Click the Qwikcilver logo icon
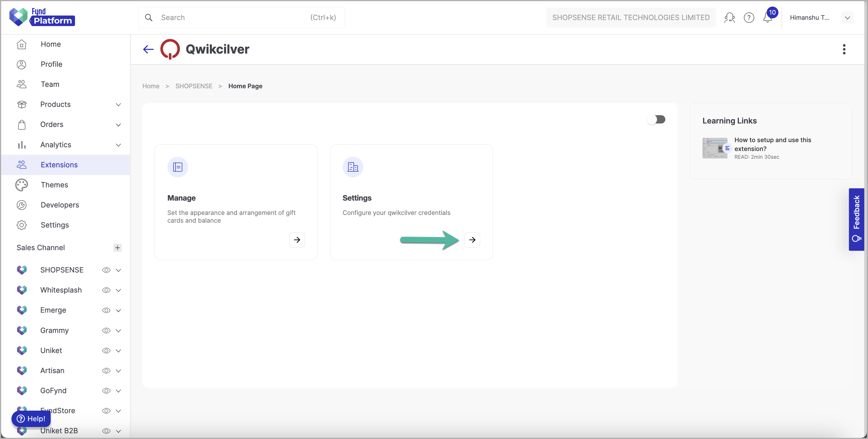Image resolution: width=868 pixels, height=439 pixels. coord(170,49)
